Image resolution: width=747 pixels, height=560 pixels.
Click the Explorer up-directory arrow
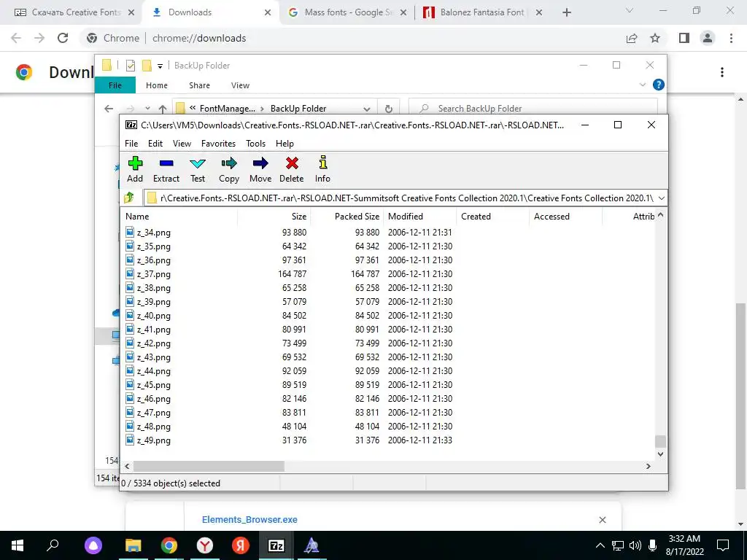point(163,109)
